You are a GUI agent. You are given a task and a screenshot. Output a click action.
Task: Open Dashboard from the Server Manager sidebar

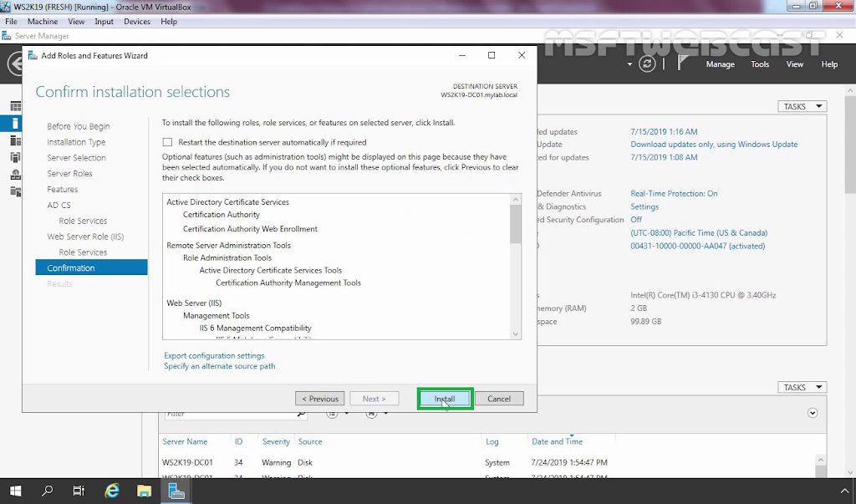[15, 106]
